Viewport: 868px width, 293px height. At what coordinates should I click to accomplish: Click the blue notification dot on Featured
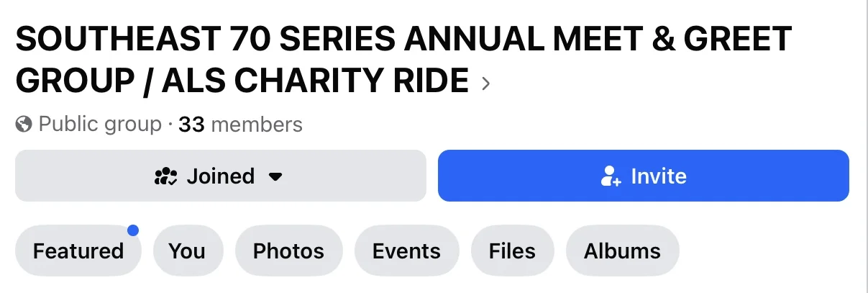point(132,230)
